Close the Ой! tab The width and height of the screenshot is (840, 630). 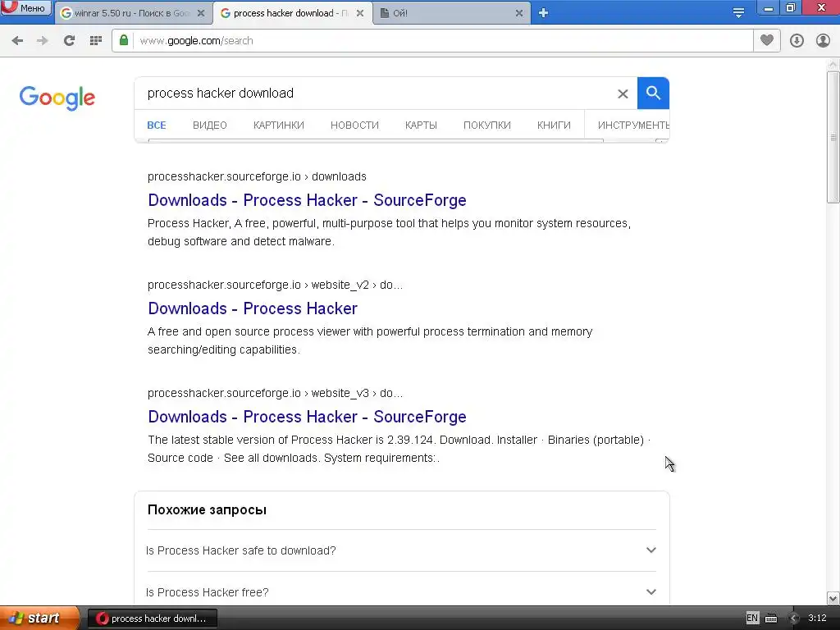(519, 13)
